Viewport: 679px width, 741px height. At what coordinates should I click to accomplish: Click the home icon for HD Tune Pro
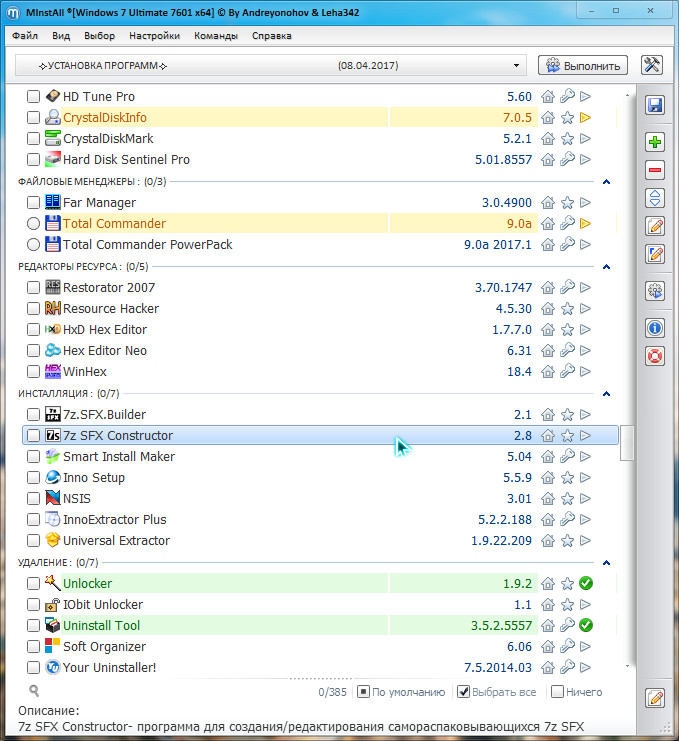click(548, 96)
